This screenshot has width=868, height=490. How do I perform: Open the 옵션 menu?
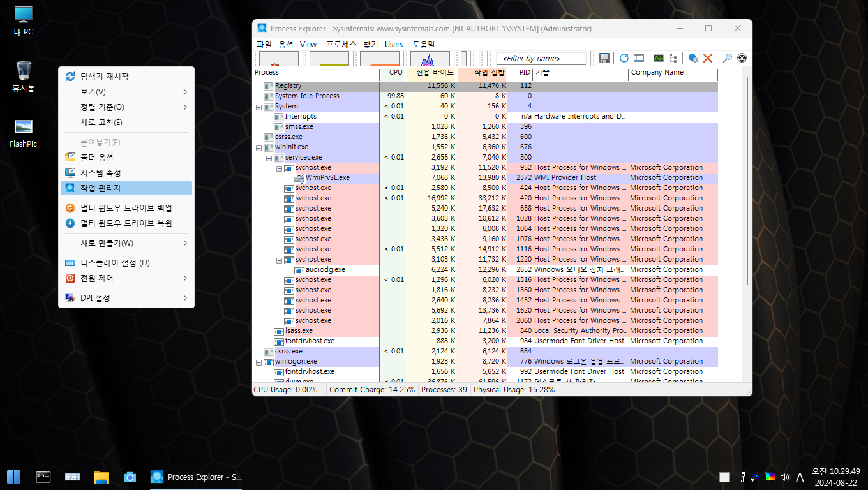click(286, 45)
